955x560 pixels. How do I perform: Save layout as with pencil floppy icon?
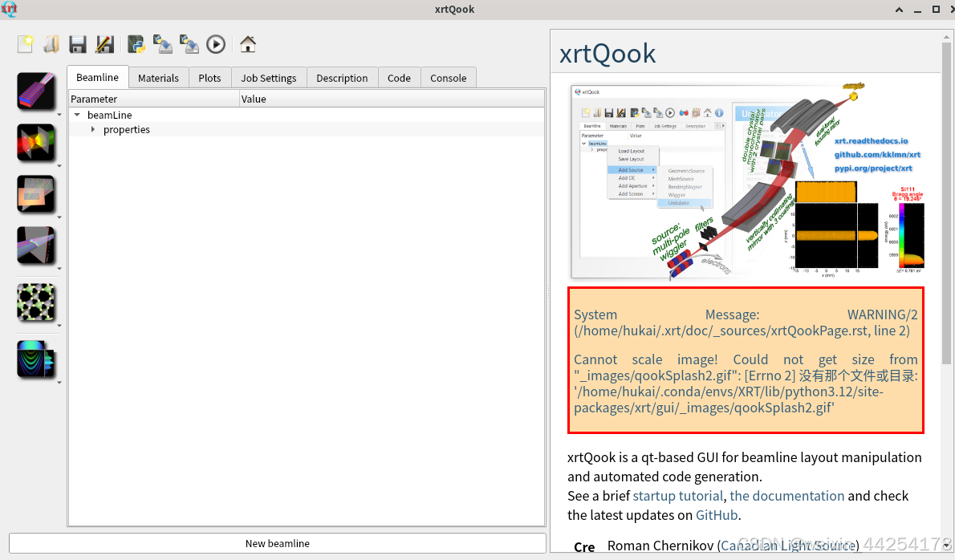click(x=104, y=44)
